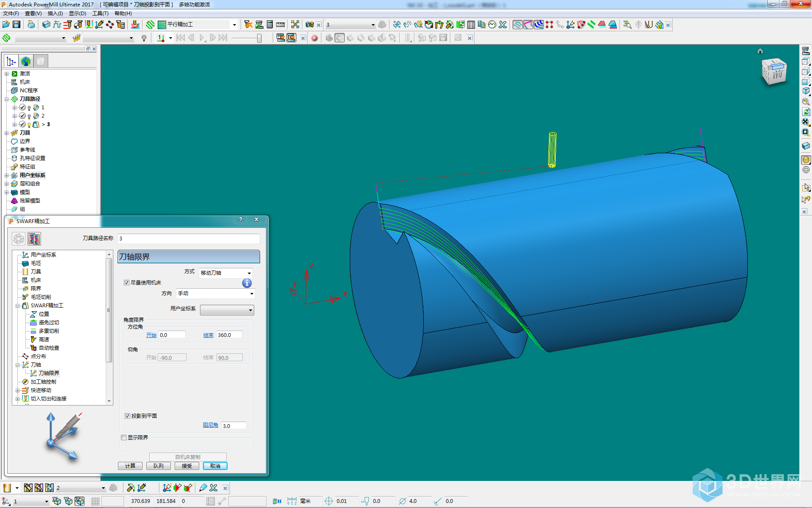
Task: Click the front face of the view cube
Action: tap(778, 75)
